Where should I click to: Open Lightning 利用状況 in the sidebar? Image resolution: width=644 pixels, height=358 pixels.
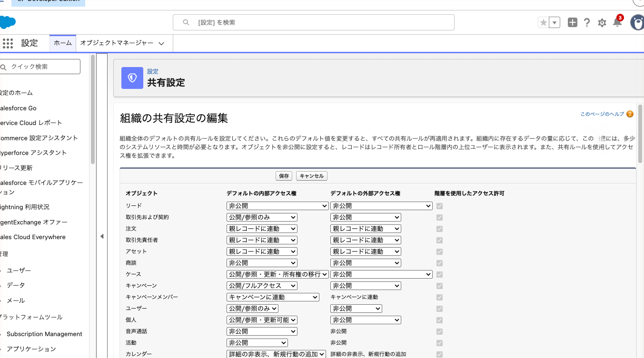pos(25,207)
